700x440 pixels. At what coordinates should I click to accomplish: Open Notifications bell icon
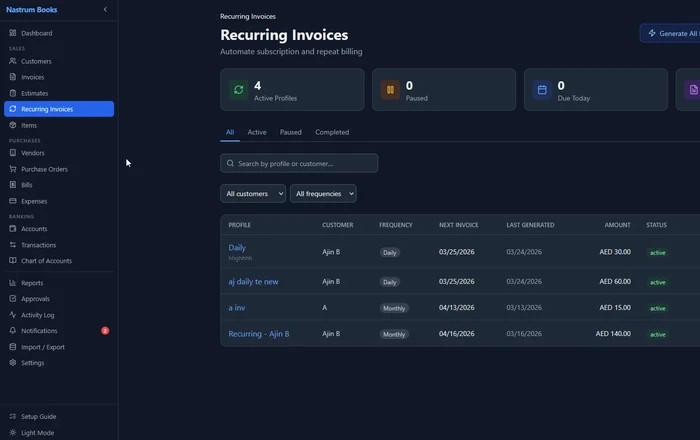pyautogui.click(x=13, y=331)
